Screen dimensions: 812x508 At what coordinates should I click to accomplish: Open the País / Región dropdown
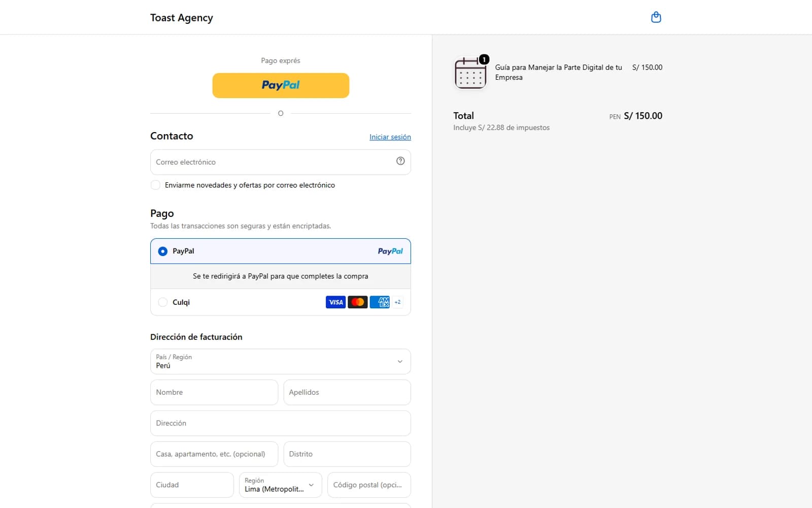[281, 362]
